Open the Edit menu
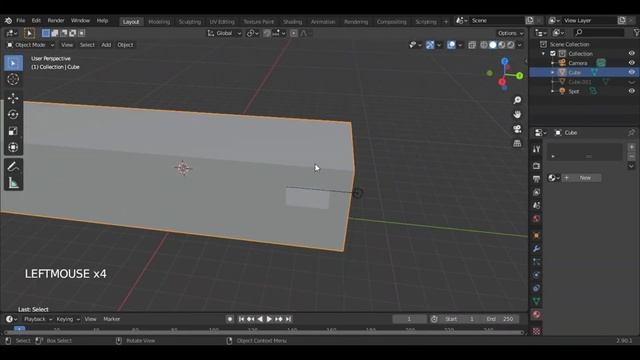The height and width of the screenshot is (360, 640). pos(36,20)
